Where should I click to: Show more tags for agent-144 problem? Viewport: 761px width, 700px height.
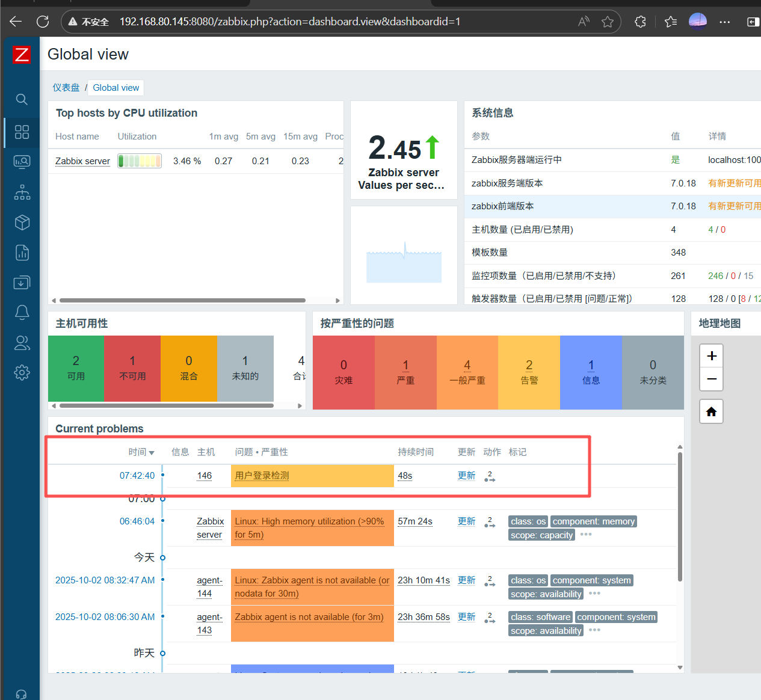pos(595,593)
